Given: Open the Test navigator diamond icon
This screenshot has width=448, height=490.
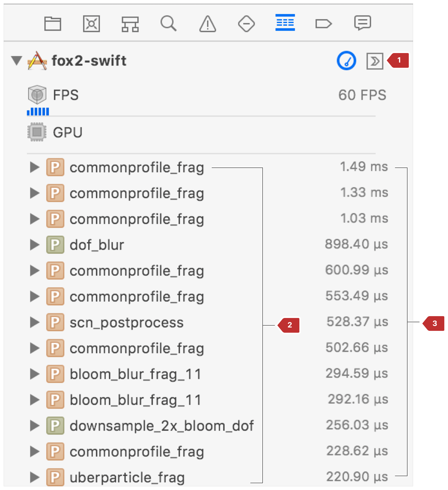Looking at the screenshot, I should [246, 24].
